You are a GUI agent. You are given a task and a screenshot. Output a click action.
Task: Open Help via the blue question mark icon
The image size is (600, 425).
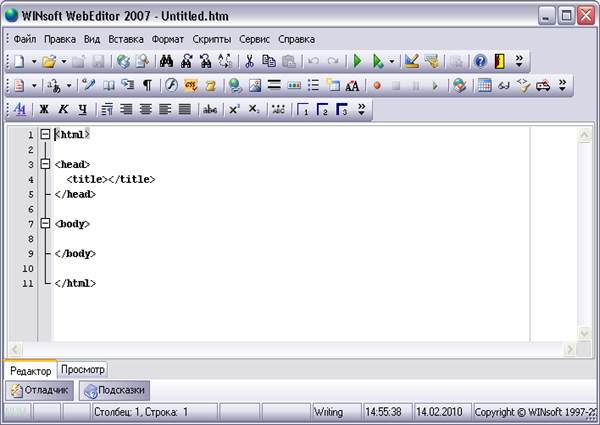[480, 61]
